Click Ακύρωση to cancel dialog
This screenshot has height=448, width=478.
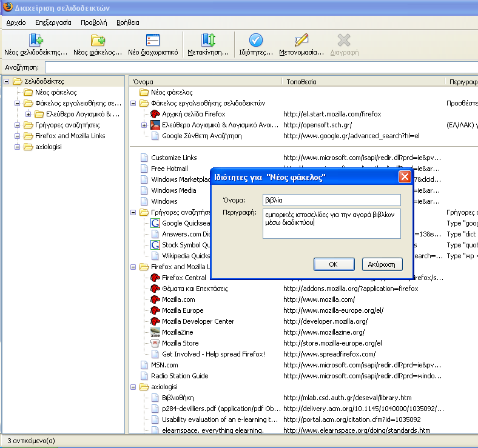click(x=382, y=264)
